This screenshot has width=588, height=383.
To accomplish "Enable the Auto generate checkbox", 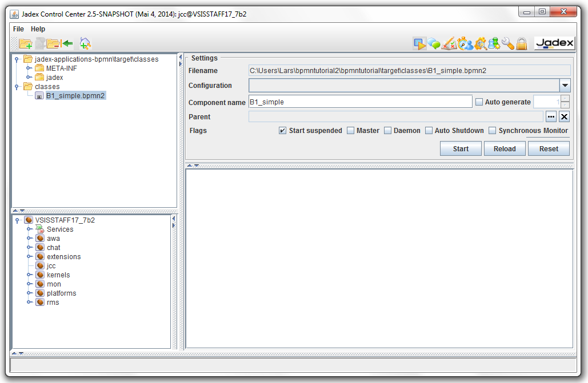I will (479, 102).
